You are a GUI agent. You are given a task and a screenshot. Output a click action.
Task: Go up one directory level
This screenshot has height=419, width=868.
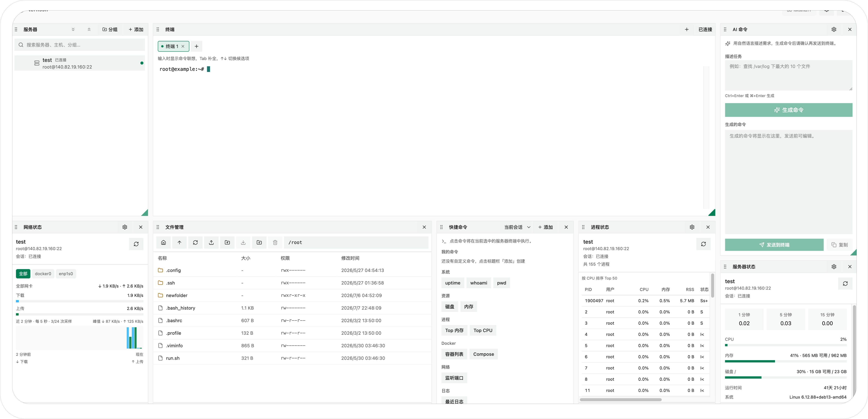coord(179,242)
